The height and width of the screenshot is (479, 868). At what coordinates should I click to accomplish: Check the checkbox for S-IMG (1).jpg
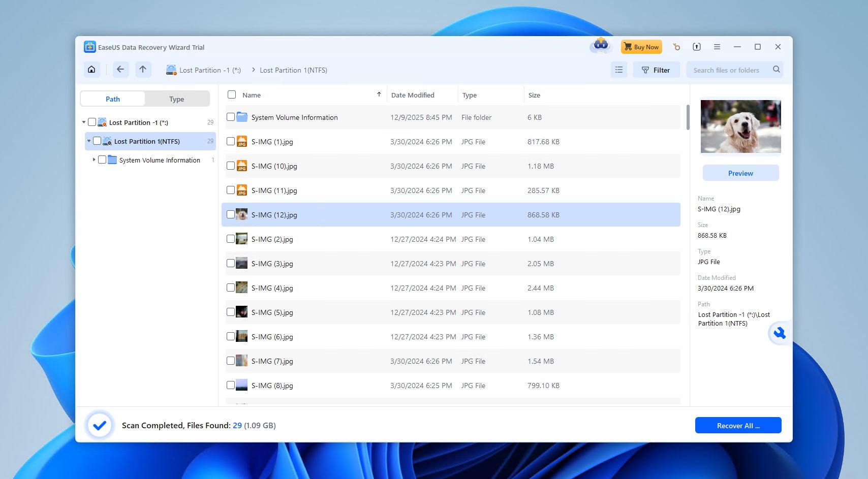point(231,142)
